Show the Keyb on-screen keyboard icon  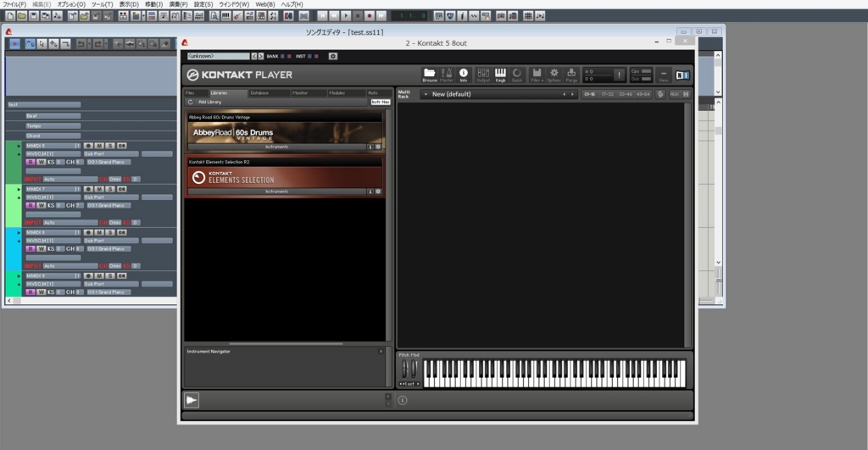tap(500, 75)
